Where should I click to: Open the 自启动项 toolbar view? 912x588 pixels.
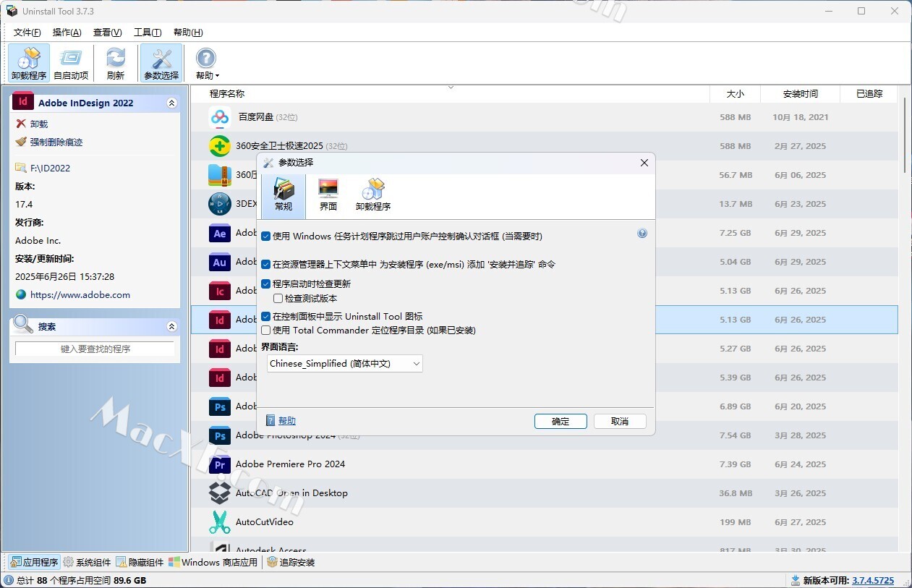pos(71,63)
